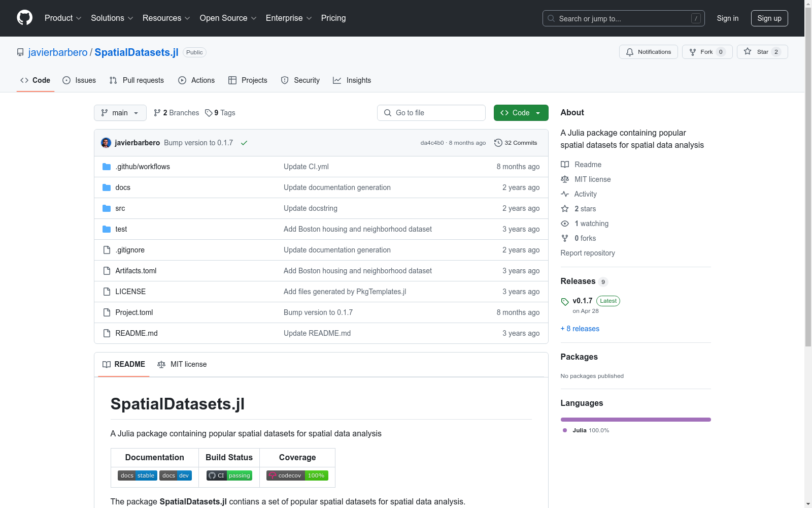The width and height of the screenshot is (812, 508).
Task: Click the Artifacts.toml file icon
Action: [x=107, y=271]
